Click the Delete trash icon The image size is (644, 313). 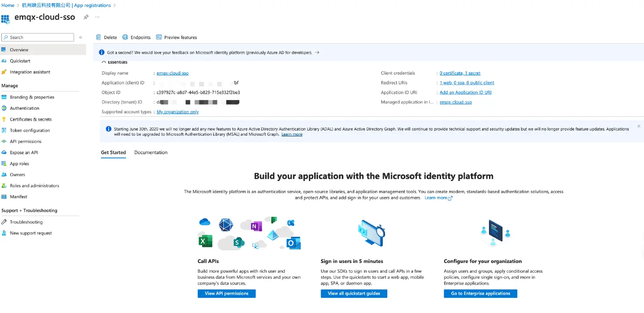(x=99, y=37)
